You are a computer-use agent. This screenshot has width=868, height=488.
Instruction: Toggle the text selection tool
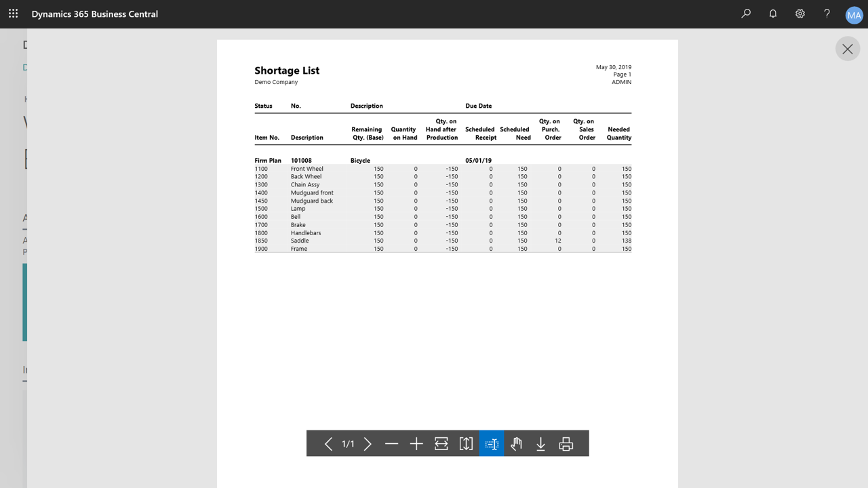pos(492,444)
